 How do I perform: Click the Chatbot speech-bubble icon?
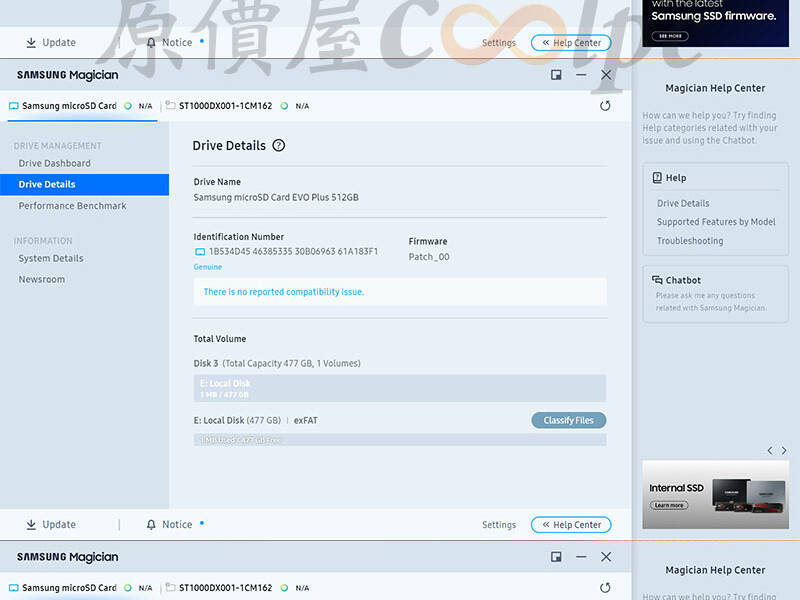pos(657,280)
